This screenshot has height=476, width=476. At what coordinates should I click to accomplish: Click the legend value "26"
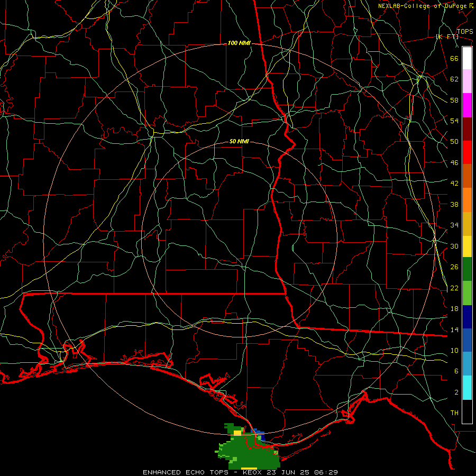[x=454, y=267]
